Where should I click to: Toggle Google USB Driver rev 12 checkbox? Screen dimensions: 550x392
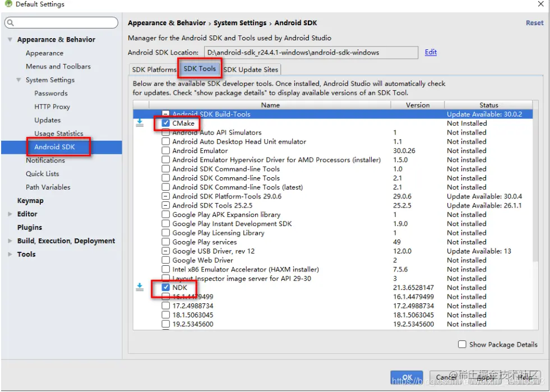tap(166, 251)
